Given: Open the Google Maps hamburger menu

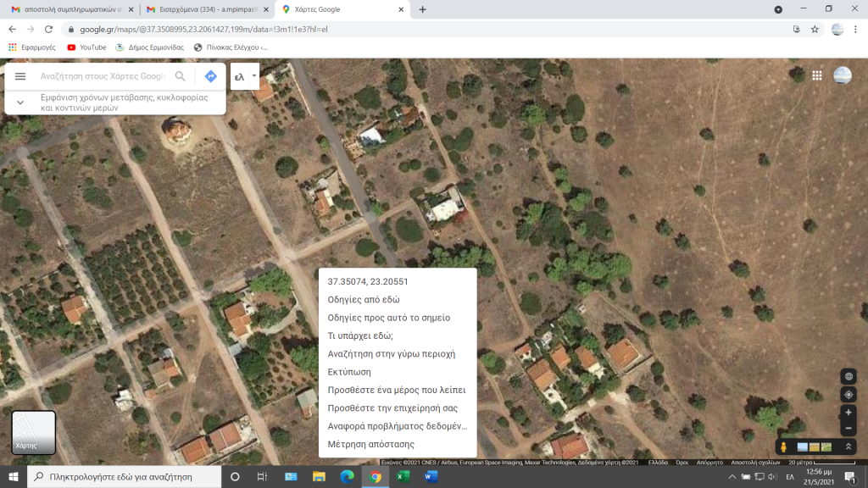Looking at the screenshot, I should click(x=20, y=76).
